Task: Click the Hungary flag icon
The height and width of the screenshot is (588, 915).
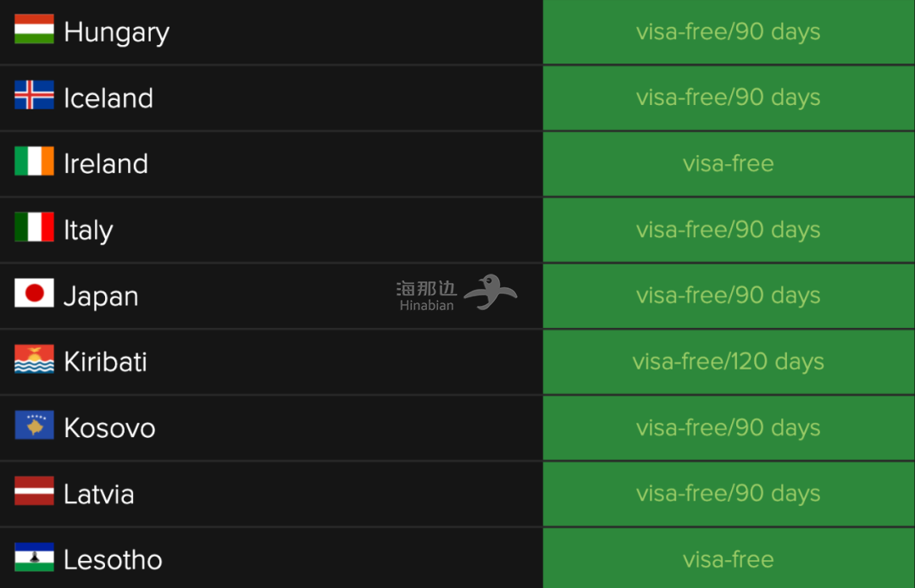Action: pos(35,29)
